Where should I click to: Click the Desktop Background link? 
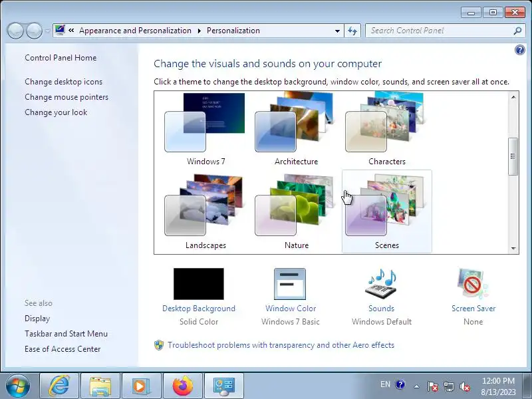point(198,309)
